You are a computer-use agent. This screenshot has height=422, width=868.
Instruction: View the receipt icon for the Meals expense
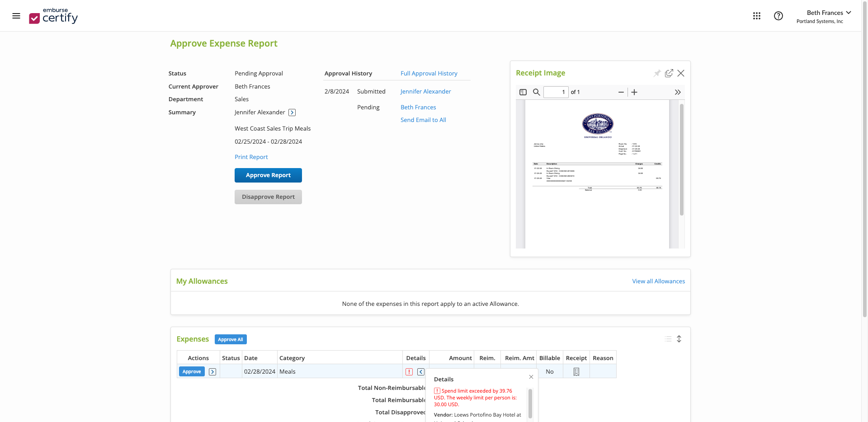[x=576, y=371]
